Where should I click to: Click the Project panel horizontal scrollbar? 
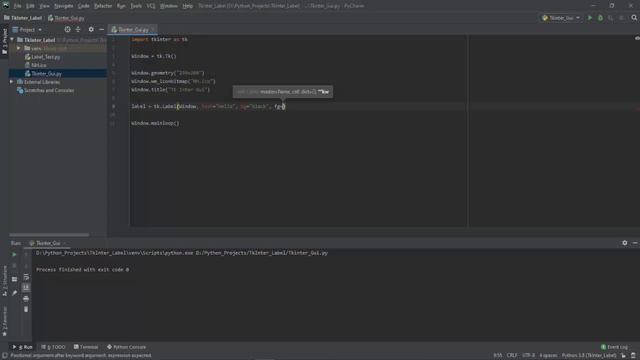pyautogui.click(x=49, y=235)
